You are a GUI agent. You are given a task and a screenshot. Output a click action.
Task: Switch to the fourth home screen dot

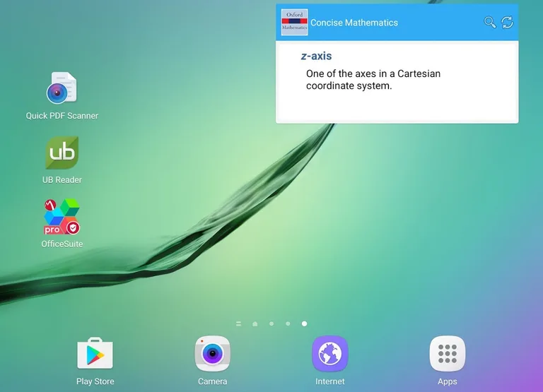click(x=288, y=323)
